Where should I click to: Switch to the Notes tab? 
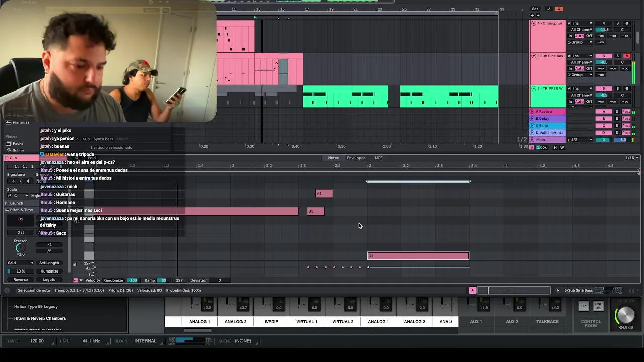[x=333, y=158]
